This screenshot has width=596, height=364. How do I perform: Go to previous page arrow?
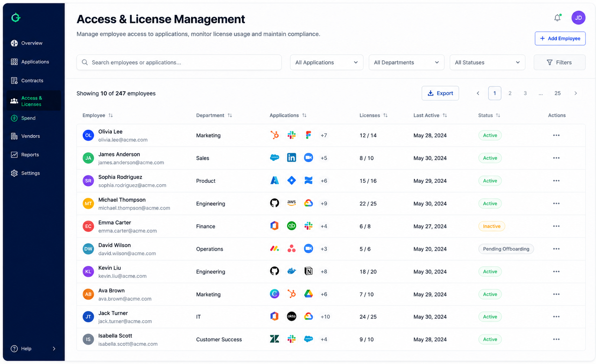(478, 93)
